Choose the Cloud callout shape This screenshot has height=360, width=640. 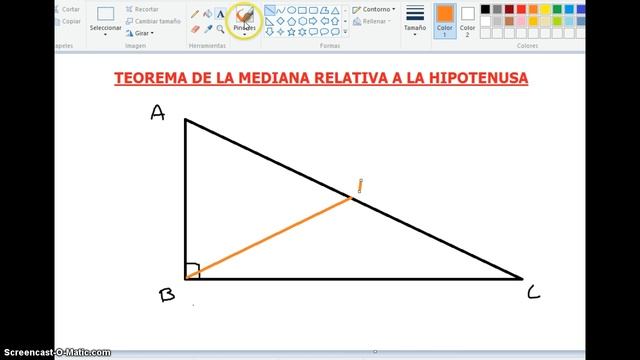(335, 32)
